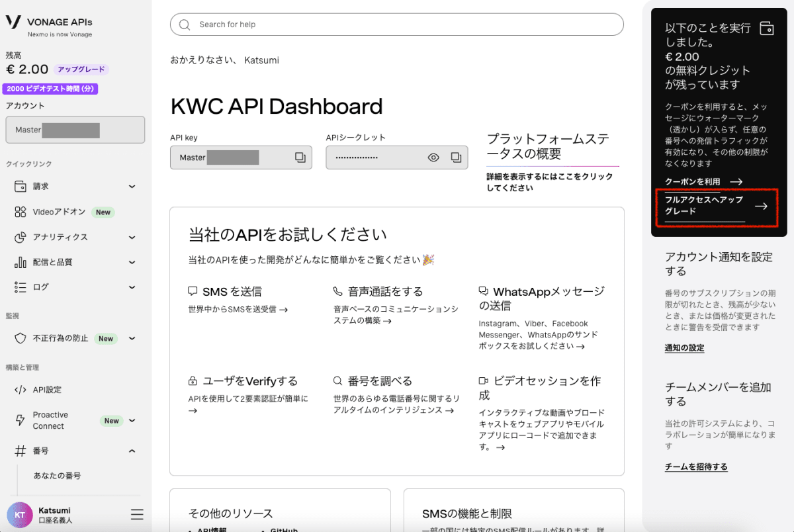794x532 pixels.
Task: Click the ログ list icon
Action: (x=21, y=287)
